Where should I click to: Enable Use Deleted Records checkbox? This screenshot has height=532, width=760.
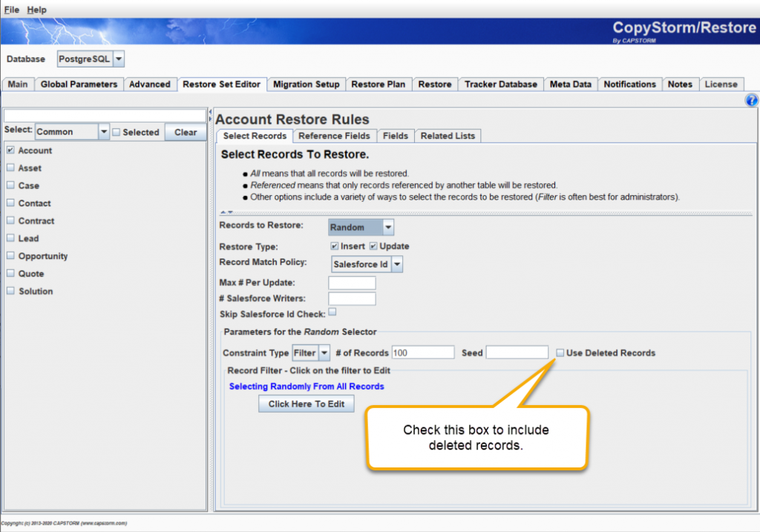560,352
